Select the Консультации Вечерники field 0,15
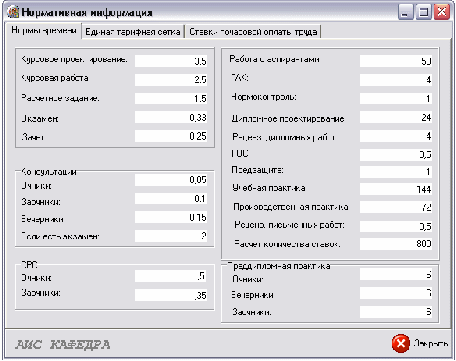The image size is (456, 361). 171,217
